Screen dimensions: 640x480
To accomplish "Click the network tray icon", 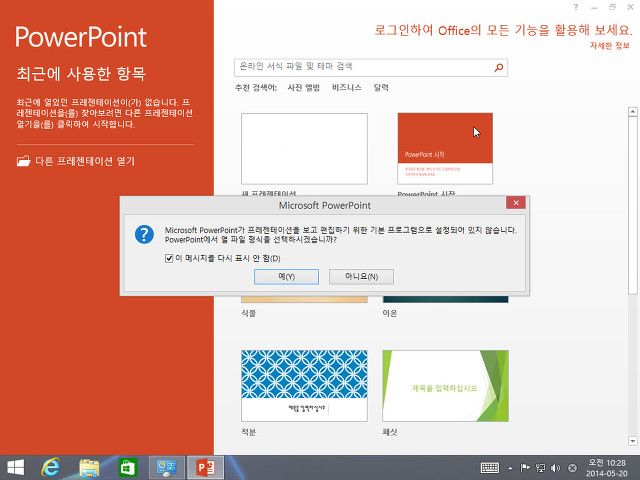I will point(540,468).
